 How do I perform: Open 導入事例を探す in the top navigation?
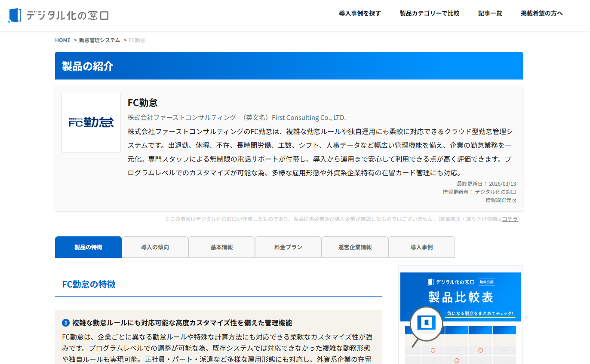point(360,13)
